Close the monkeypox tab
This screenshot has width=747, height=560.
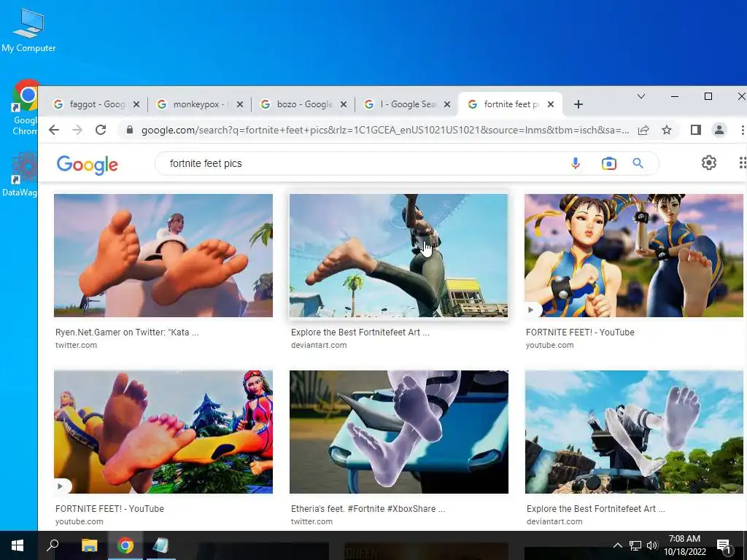pyautogui.click(x=240, y=104)
